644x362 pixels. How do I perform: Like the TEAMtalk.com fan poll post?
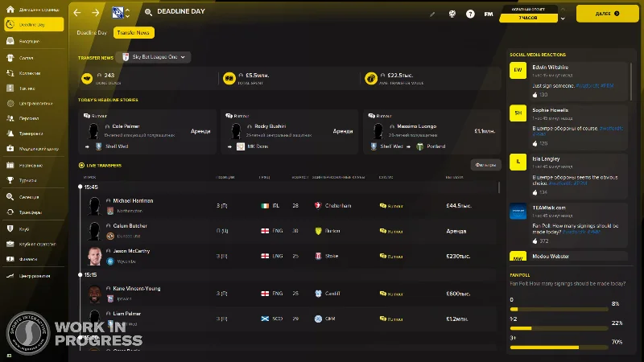(x=535, y=241)
